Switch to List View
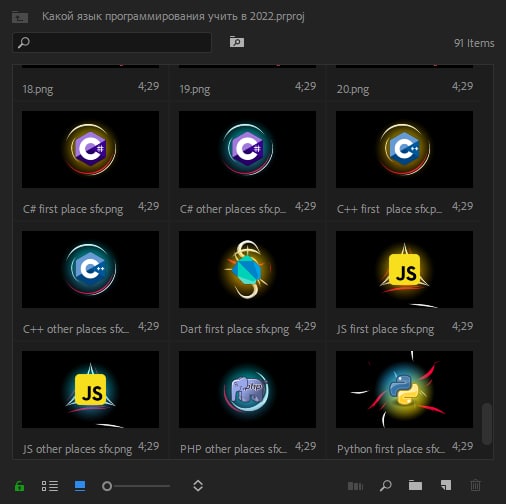Viewport: 506px width, 504px height. pyautogui.click(x=50, y=486)
